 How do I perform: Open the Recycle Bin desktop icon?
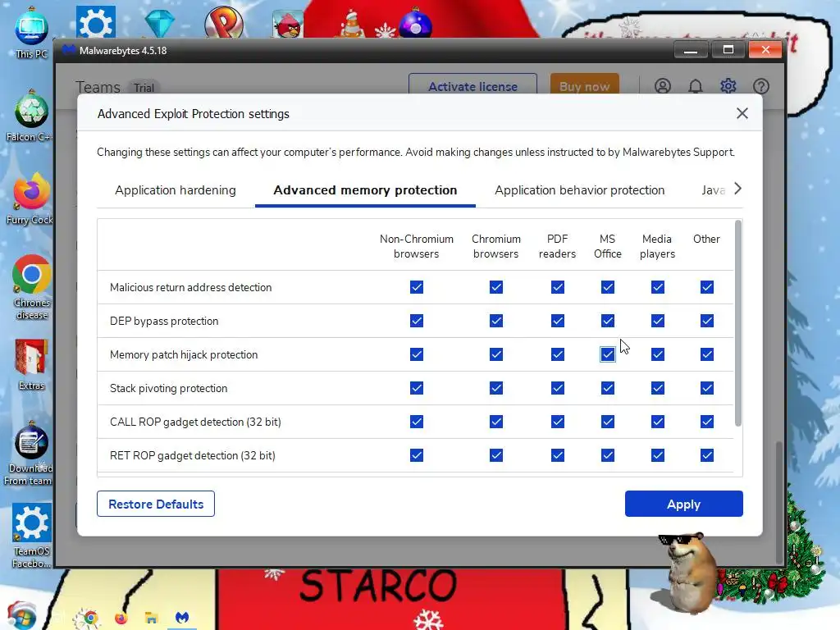coord(31,116)
